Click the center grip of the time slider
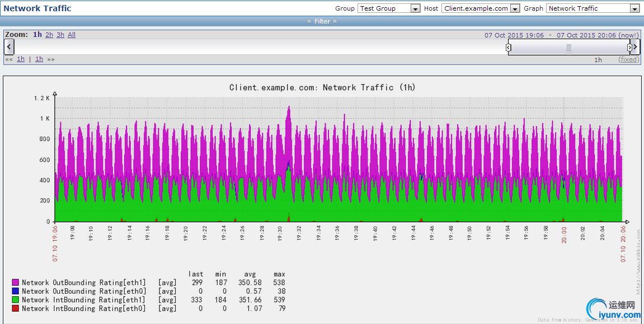This screenshot has height=324, width=644. 568,48
